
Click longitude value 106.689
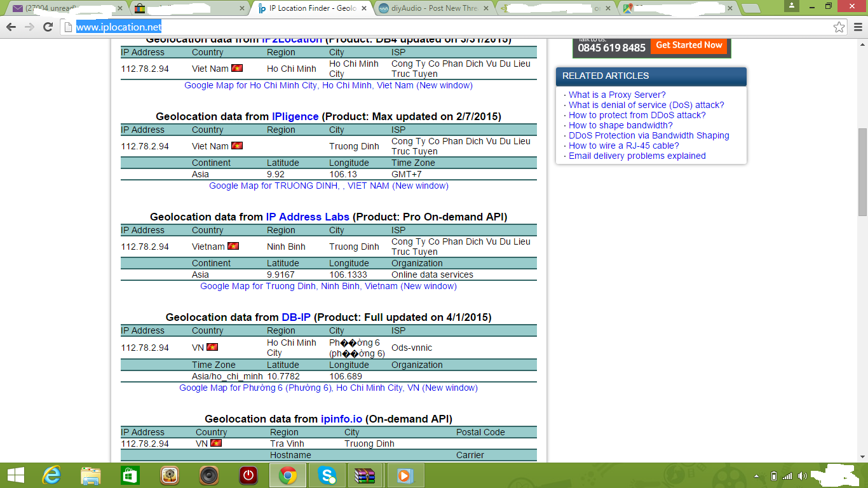pyautogui.click(x=346, y=376)
